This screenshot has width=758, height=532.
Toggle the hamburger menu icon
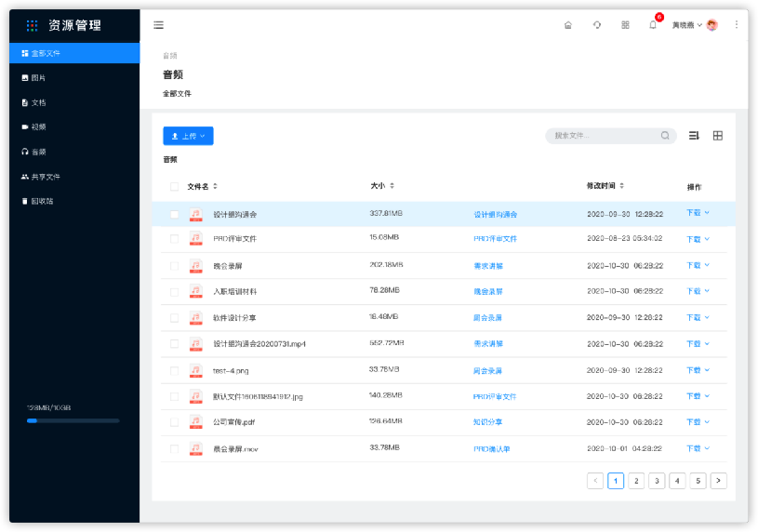[x=158, y=25]
